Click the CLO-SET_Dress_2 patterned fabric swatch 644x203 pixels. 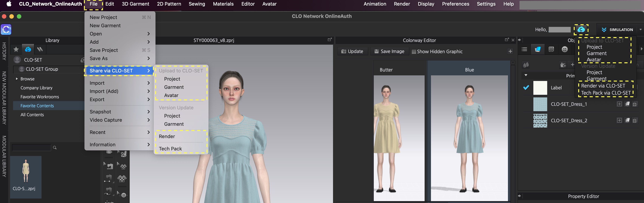pyautogui.click(x=540, y=121)
